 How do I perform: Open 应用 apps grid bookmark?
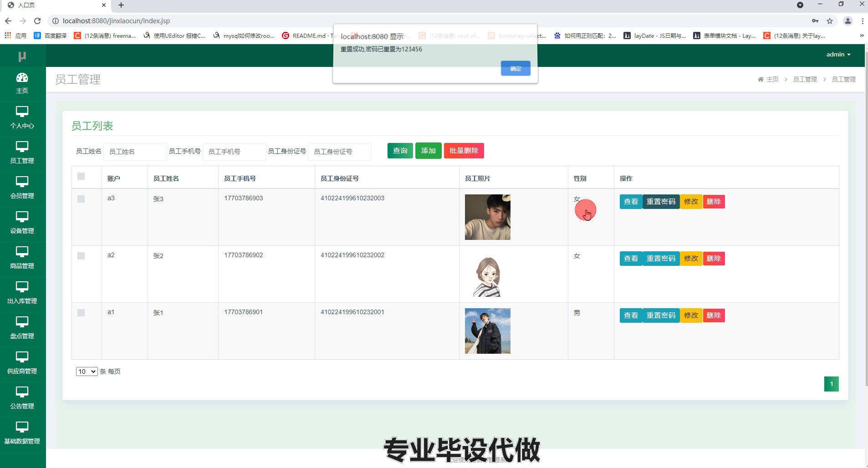click(x=15, y=36)
